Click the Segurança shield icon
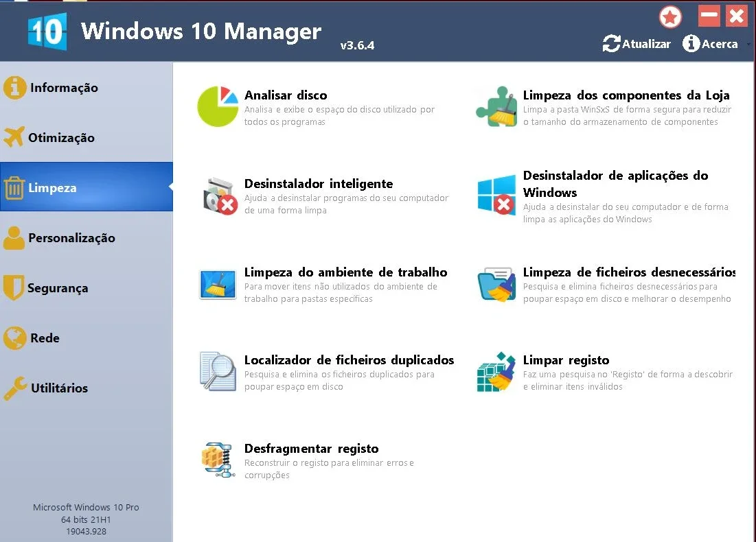 (x=14, y=287)
